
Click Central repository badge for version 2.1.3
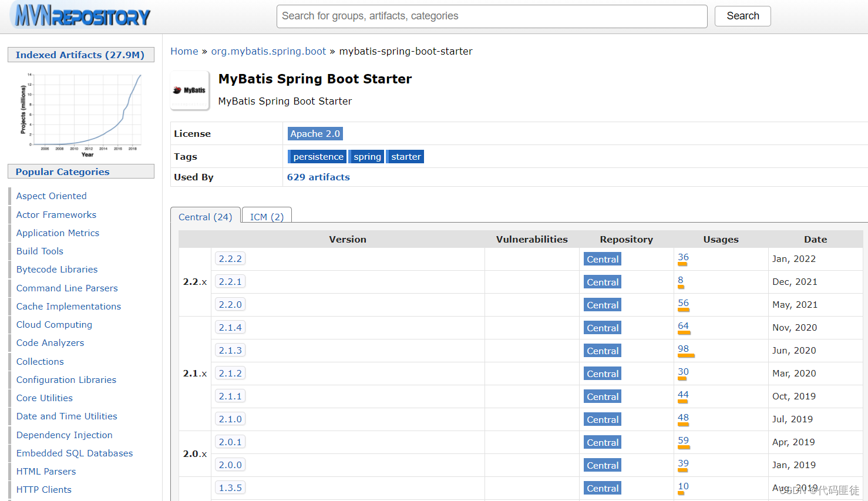coord(603,351)
